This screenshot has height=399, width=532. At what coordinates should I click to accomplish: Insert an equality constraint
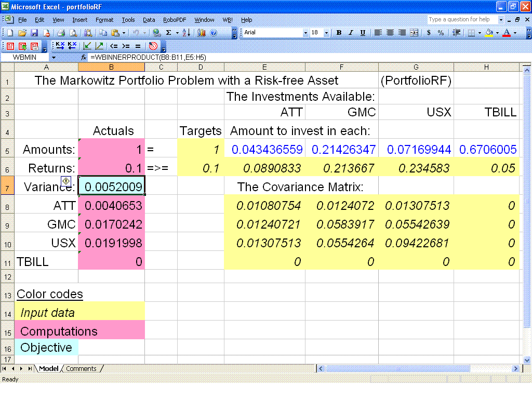(138, 46)
